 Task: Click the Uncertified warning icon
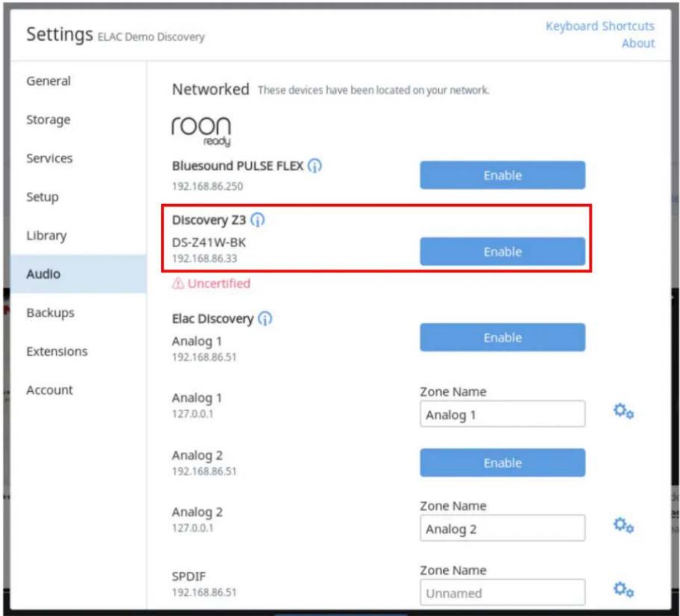click(178, 283)
